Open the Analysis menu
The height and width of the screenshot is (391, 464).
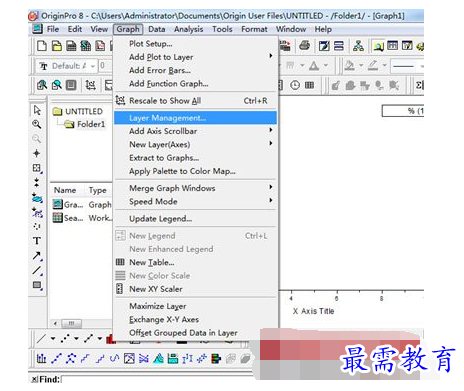coord(188,29)
